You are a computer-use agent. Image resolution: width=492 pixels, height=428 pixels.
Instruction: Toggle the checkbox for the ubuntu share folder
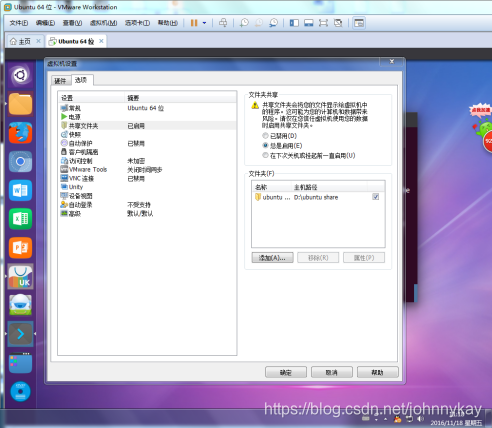click(x=376, y=197)
